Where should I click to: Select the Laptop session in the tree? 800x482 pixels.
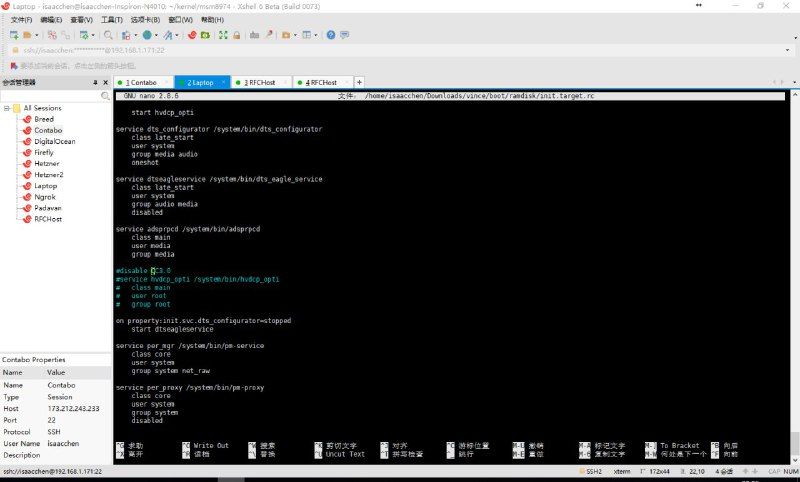pyautogui.click(x=45, y=186)
